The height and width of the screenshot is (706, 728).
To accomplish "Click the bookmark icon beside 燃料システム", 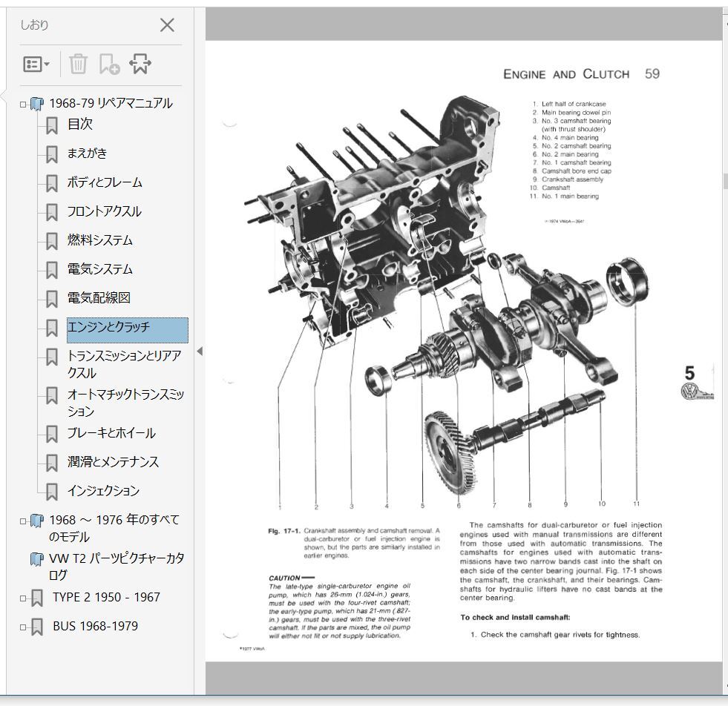I will click(x=51, y=242).
